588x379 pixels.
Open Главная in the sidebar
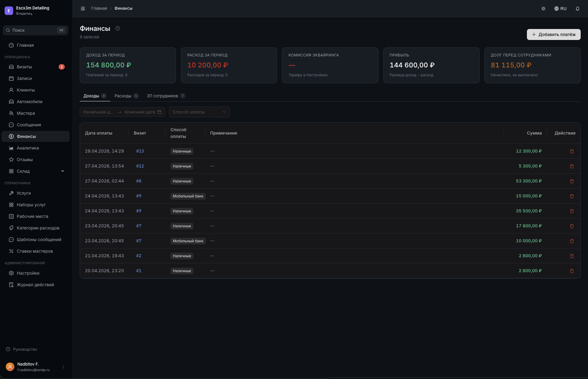point(35,45)
